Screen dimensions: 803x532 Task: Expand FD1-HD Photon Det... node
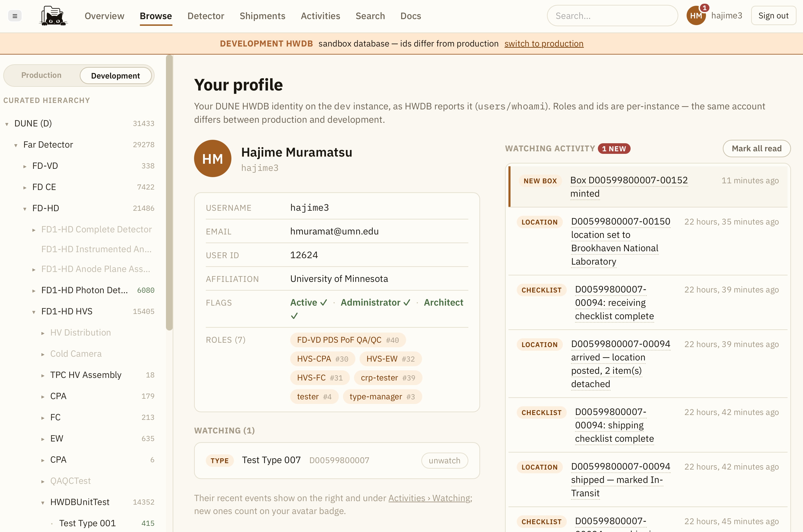(34, 291)
